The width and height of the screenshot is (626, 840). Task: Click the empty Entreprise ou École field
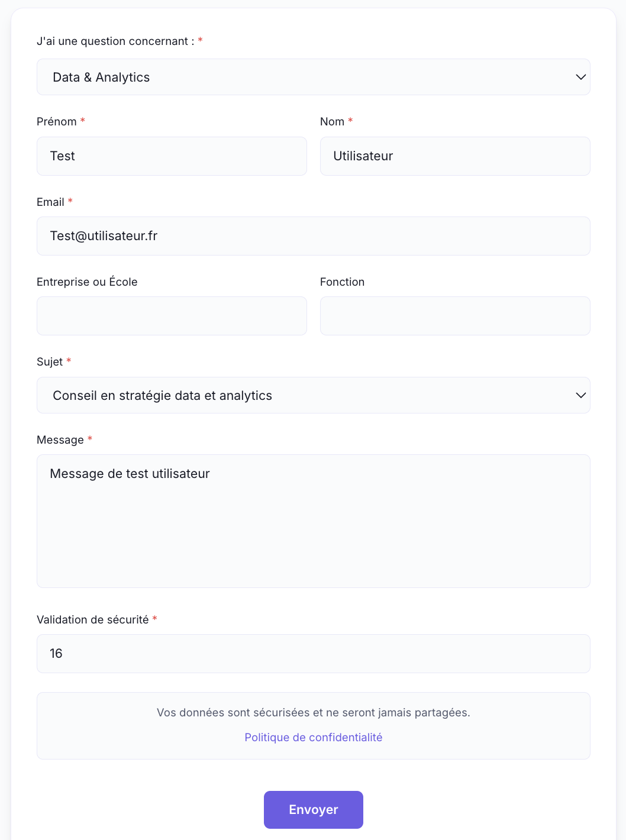coord(172,316)
